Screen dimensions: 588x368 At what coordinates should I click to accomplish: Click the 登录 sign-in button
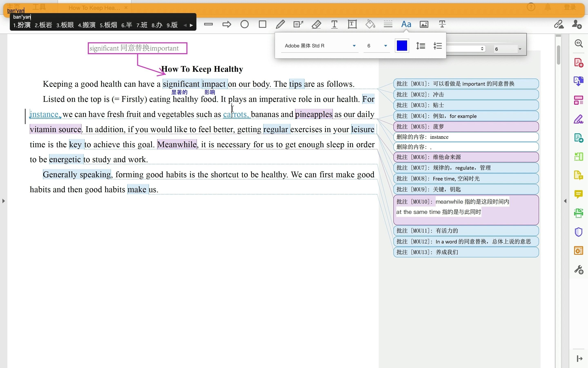[x=570, y=7]
